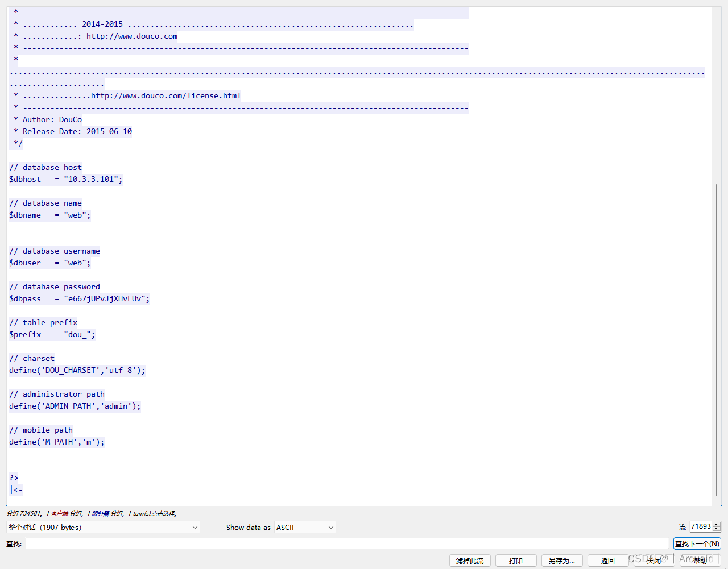Click the $prefix = "dou_"; line
The width and height of the screenshot is (728, 569).
[x=52, y=334]
